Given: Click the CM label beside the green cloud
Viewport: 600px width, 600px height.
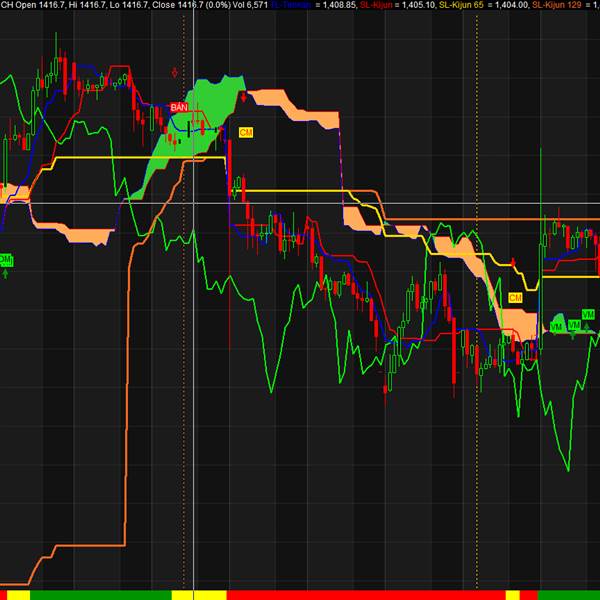Looking at the screenshot, I should (246, 132).
